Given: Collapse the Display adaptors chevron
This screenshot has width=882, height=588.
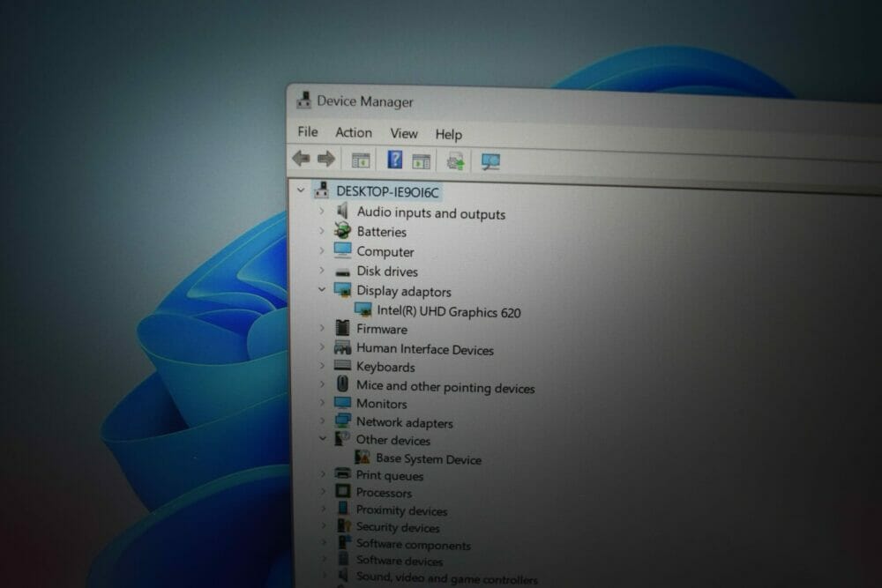Looking at the screenshot, I should coord(322,289).
